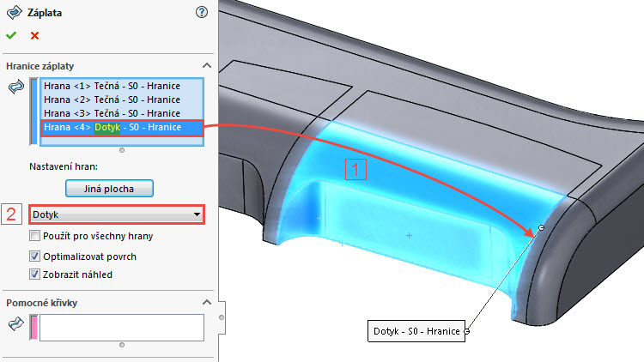Open help for the Záplata feature
This screenshot has height=362, width=644.
(201, 12)
